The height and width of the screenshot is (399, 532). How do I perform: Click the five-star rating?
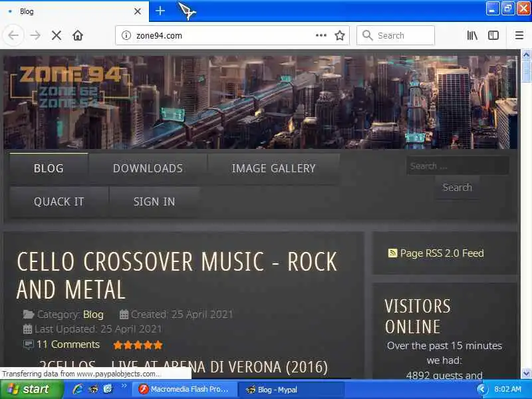tap(138, 345)
